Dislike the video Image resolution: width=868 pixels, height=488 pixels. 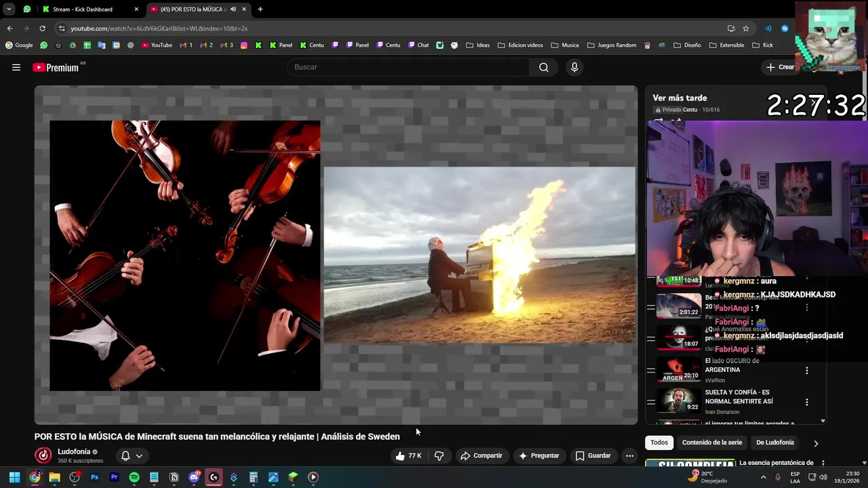pos(439,455)
